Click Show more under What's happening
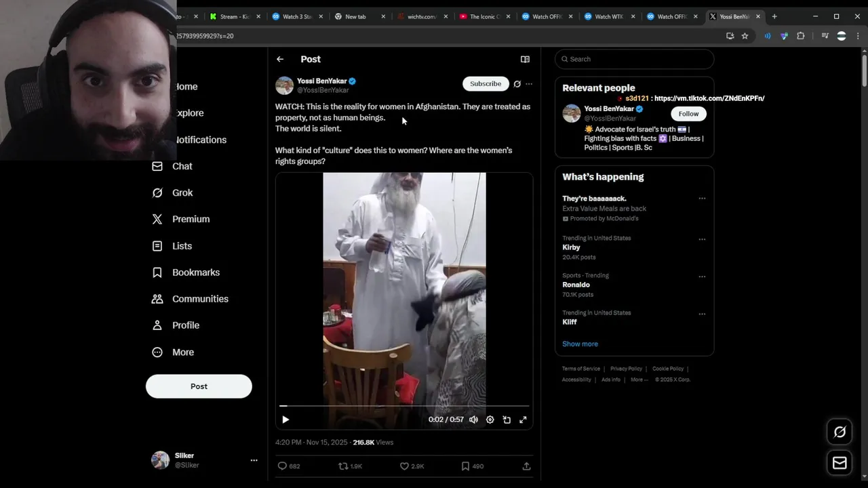The width and height of the screenshot is (868, 488). (x=580, y=344)
